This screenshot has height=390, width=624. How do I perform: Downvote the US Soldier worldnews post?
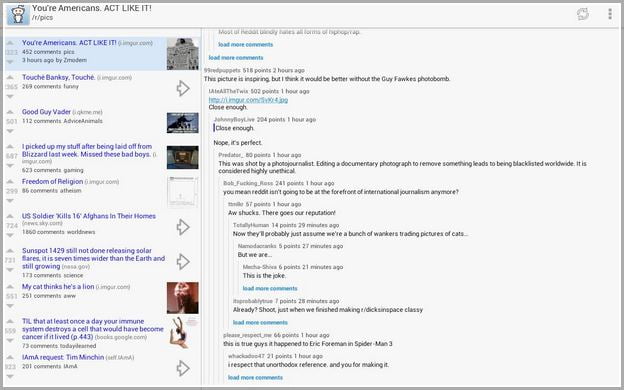click(x=10, y=235)
